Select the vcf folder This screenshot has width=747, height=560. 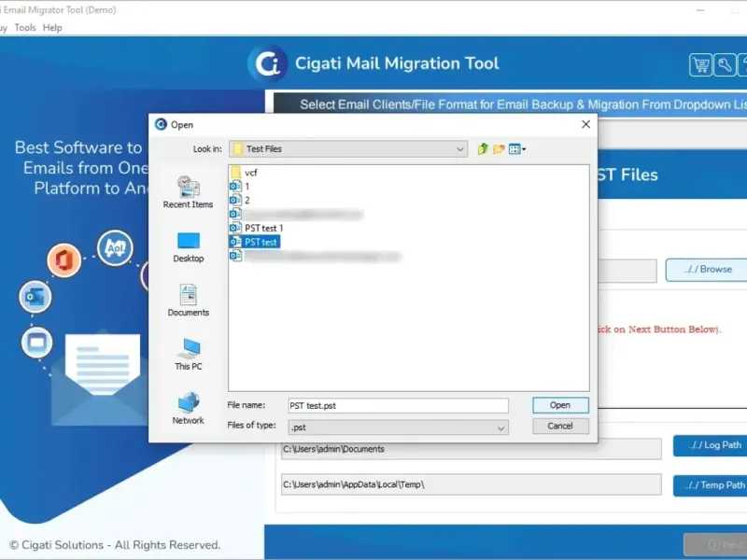(245, 173)
